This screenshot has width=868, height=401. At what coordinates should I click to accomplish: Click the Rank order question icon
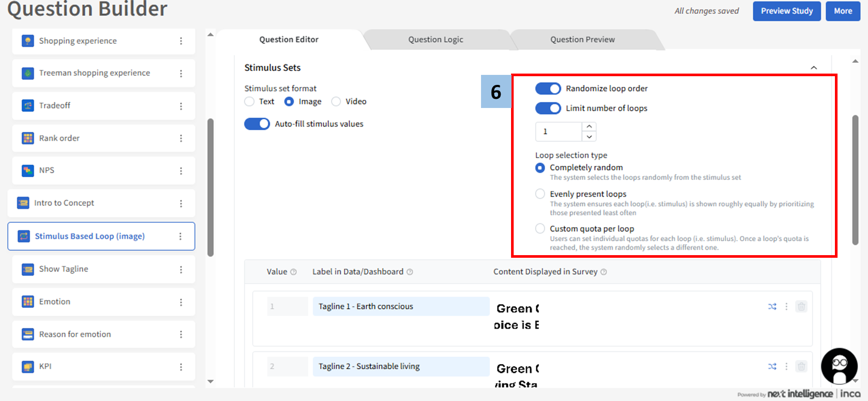click(x=28, y=138)
